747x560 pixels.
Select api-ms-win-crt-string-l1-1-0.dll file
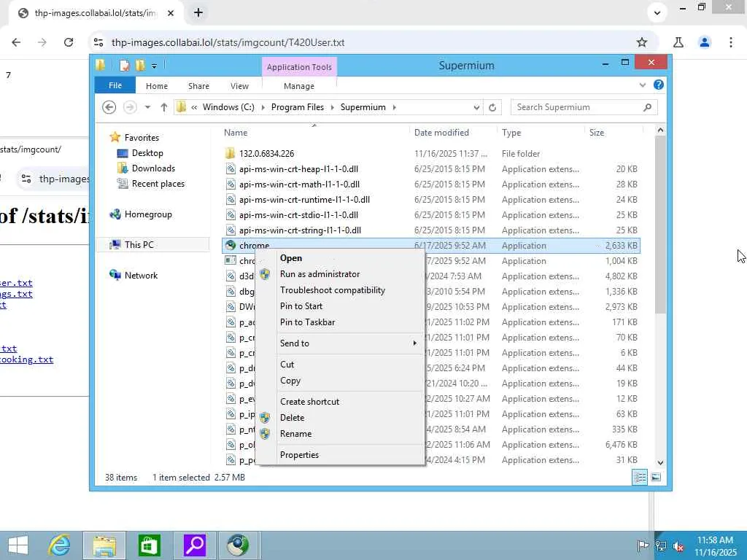click(x=300, y=230)
